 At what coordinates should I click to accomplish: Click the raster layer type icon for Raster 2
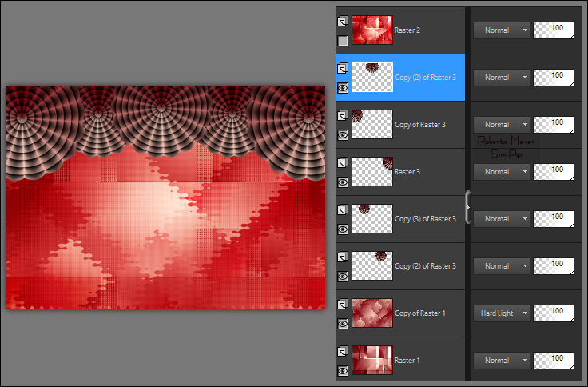[x=343, y=22]
